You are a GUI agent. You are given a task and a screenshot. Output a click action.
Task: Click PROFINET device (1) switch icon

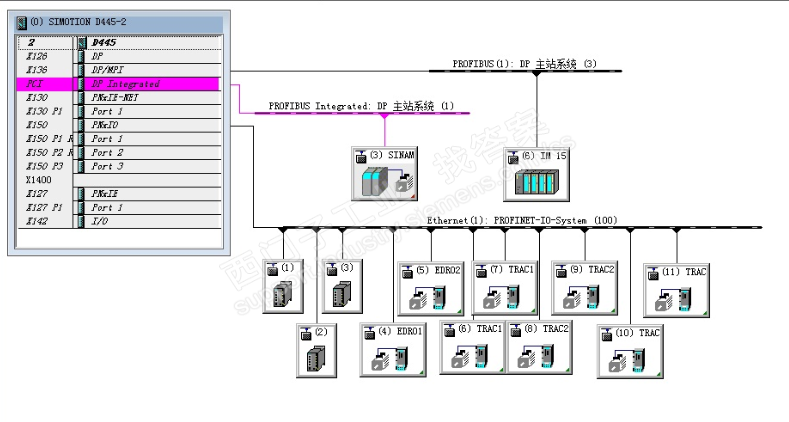283,287
